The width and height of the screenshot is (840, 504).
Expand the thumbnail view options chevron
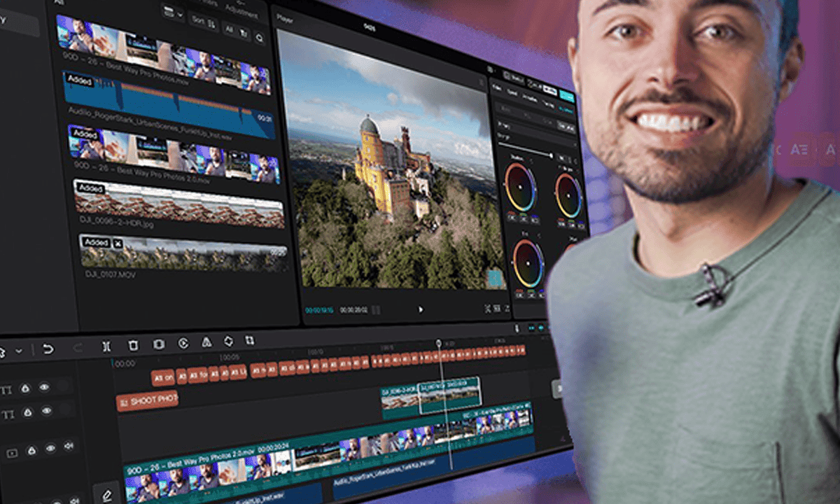click(180, 15)
